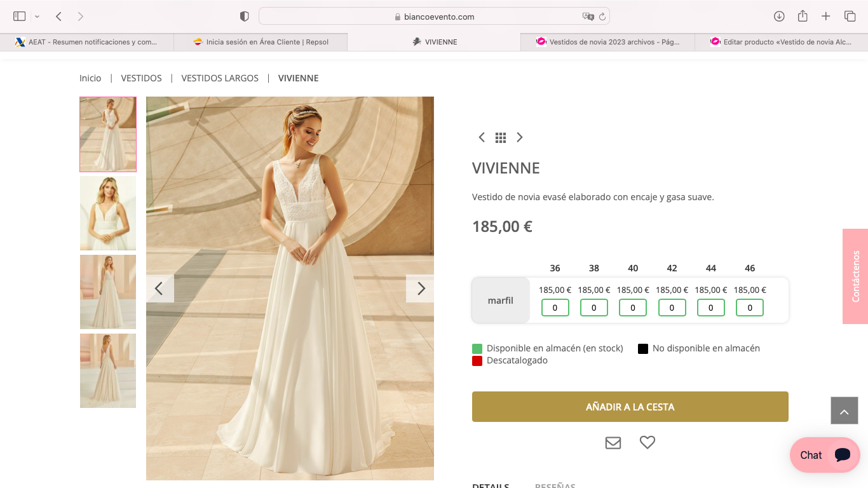Open Safari downloads icon

pyautogui.click(x=779, y=17)
